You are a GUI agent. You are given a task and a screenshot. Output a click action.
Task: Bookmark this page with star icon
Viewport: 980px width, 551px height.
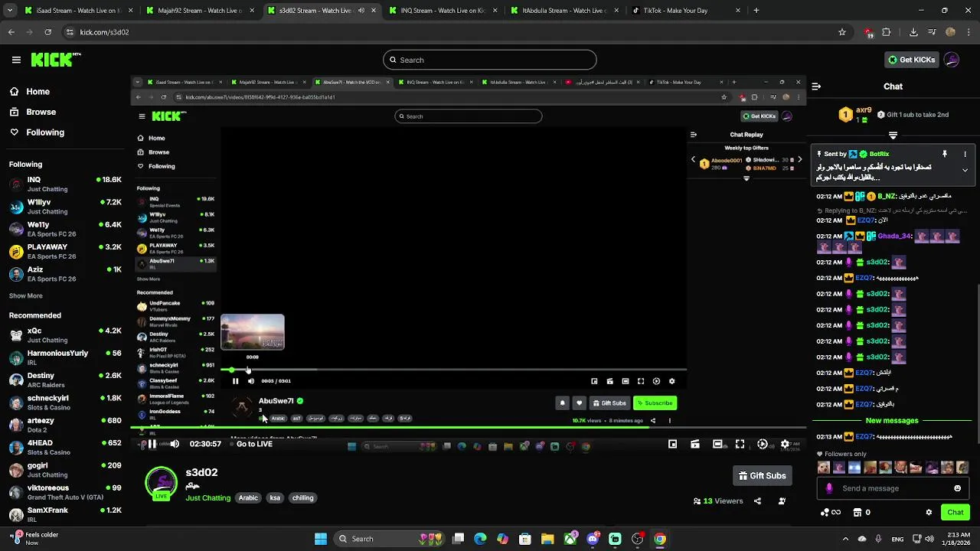pos(842,32)
